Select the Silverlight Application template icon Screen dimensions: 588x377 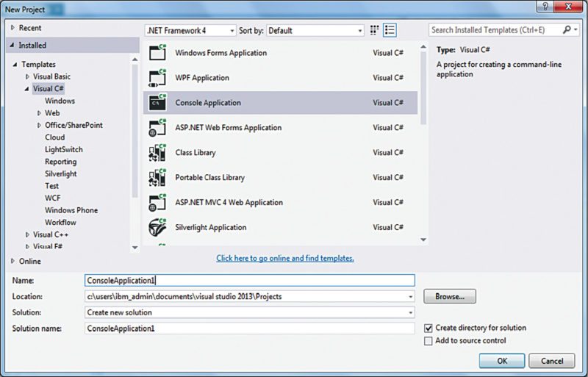[157, 228]
